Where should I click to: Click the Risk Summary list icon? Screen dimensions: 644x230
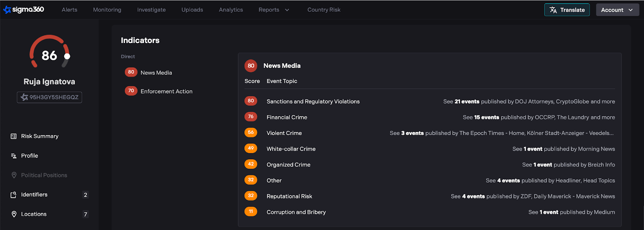click(14, 136)
